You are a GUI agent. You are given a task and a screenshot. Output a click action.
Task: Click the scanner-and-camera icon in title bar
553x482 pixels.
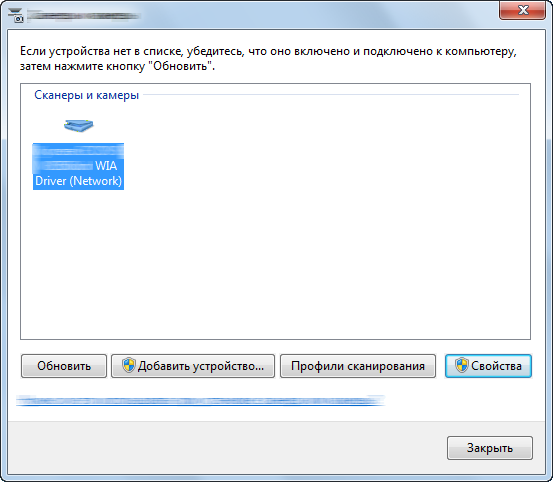[16, 16]
